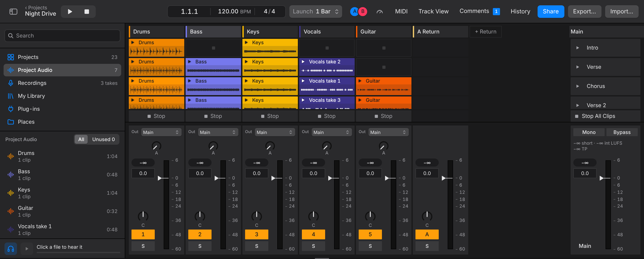Open the Drums track Out Main dropdown
The width and height of the screenshot is (644, 259).
(161, 132)
